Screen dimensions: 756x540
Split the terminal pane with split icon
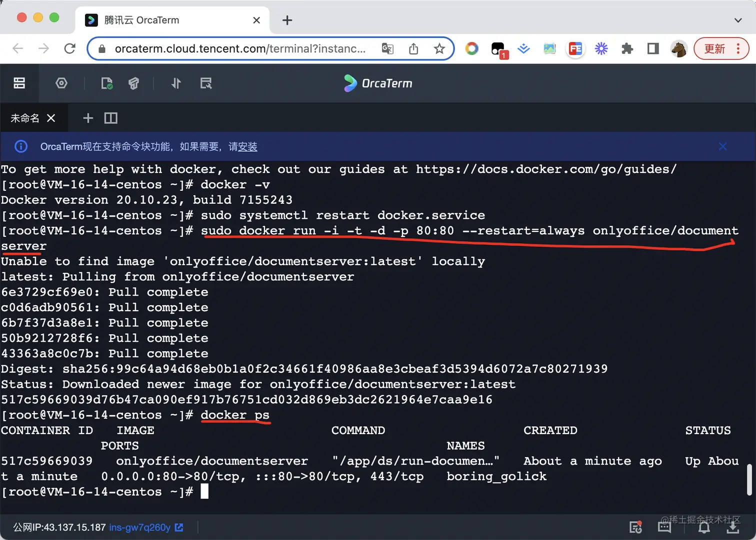coord(111,118)
